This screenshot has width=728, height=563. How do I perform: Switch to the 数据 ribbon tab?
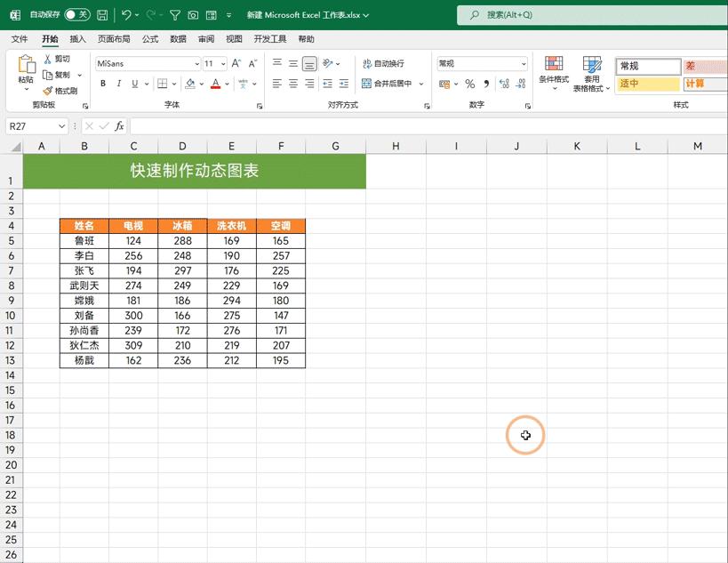pos(178,38)
